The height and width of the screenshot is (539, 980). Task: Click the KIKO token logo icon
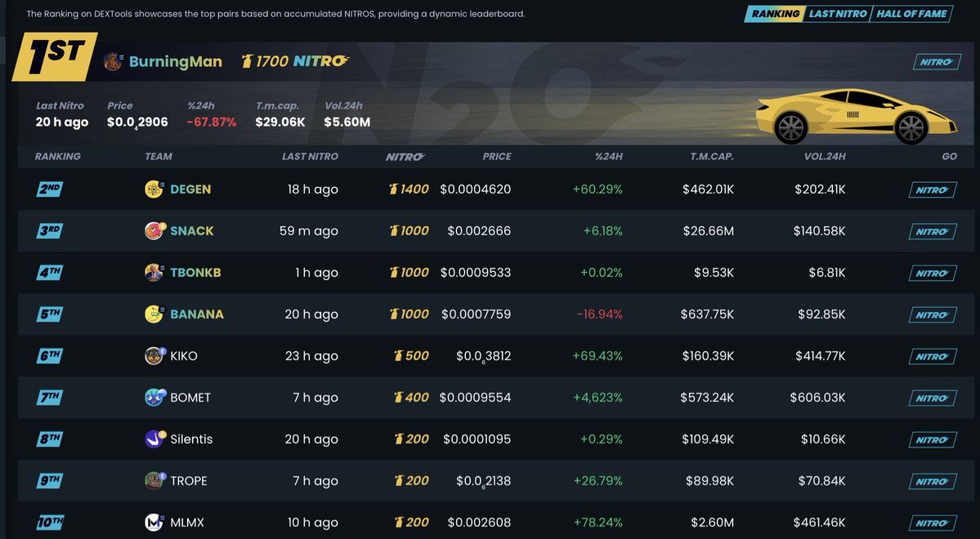click(x=154, y=356)
